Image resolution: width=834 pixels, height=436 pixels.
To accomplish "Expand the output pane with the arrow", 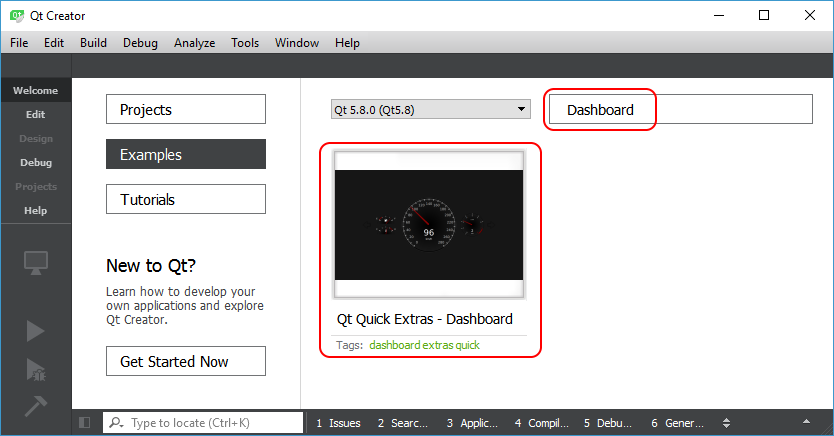I will (x=806, y=423).
